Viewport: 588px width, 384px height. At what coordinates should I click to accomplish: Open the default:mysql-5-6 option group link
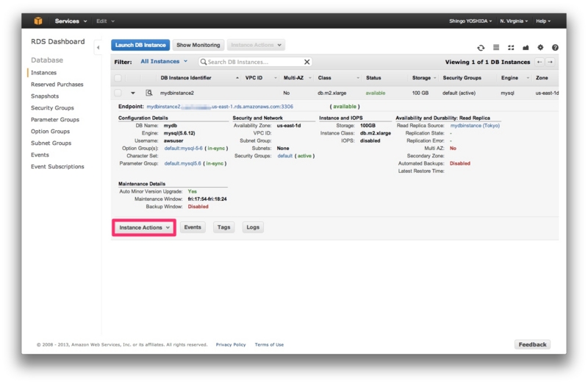click(183, 149)
